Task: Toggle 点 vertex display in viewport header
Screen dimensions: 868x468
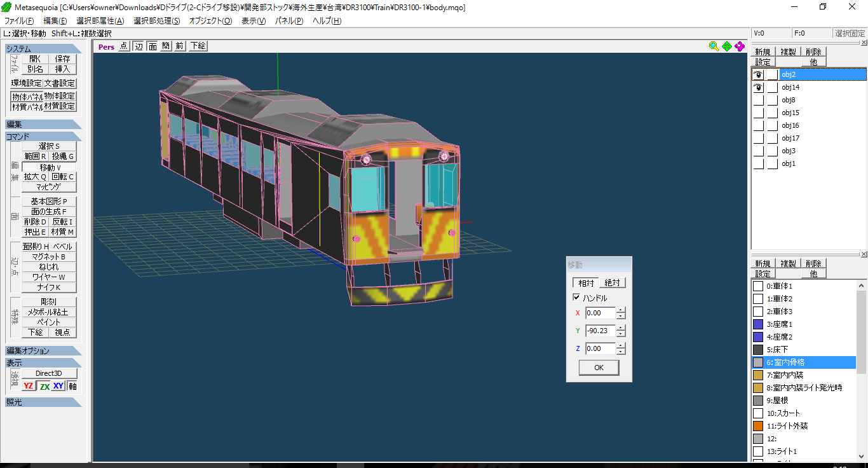Action: (124, 46)
